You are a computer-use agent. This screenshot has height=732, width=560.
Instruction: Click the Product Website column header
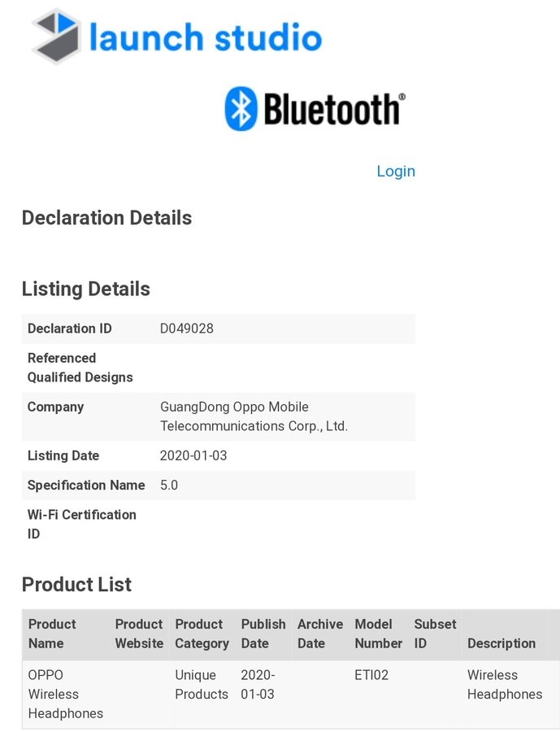click(139, 634)
